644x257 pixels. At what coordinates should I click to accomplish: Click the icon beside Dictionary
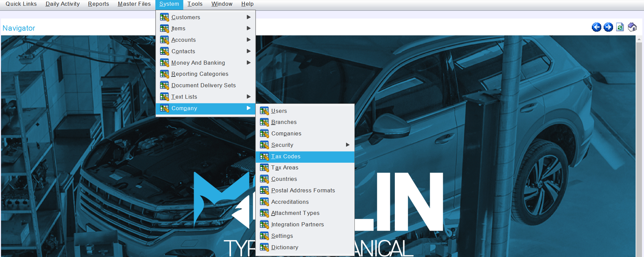(264, 247)
